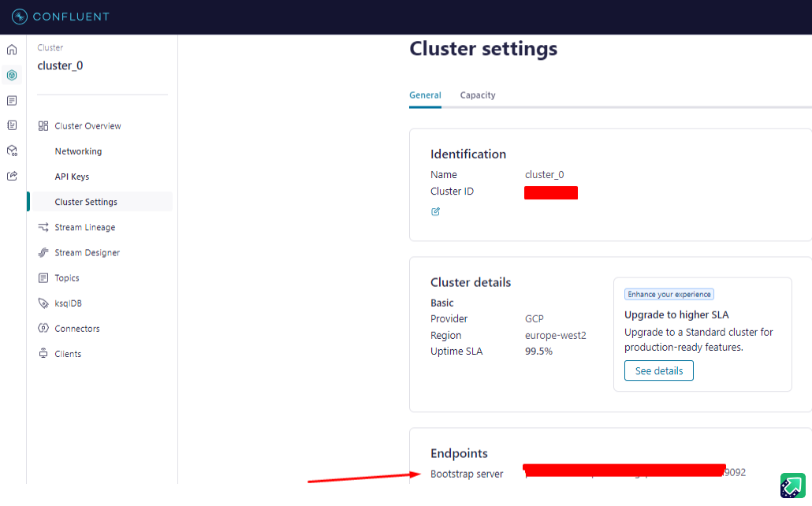Click the Bootstrap server label
This screenshot has height=506, width=812.
point(467,474)
